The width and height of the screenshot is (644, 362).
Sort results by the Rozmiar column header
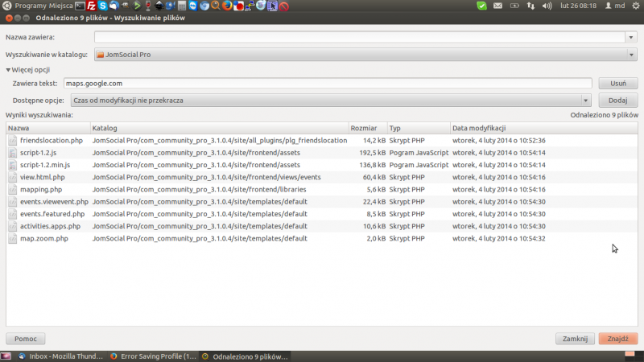[x=368, y=128]
